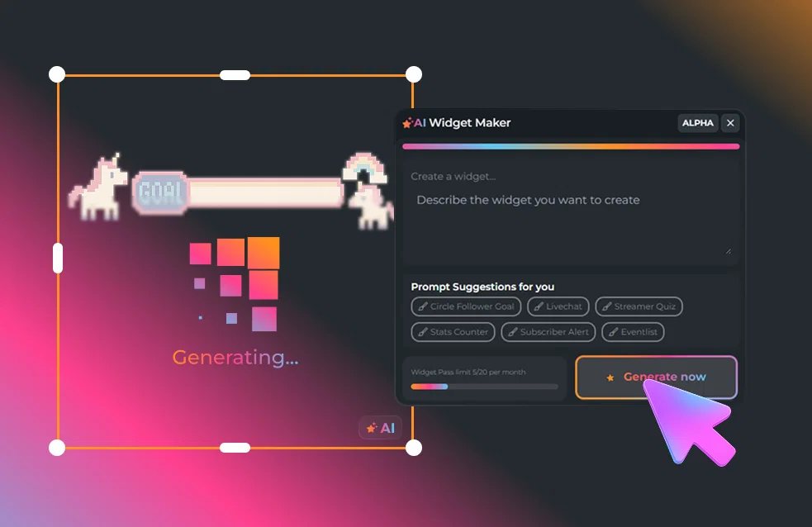Click the Widget Pass limit progress bar

pyautogui.click(x=484, y=387)
